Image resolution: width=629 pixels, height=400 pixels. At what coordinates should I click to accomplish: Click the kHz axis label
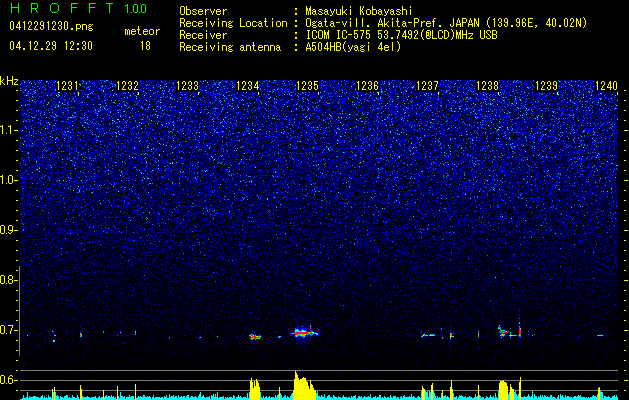tap(9, 81)
